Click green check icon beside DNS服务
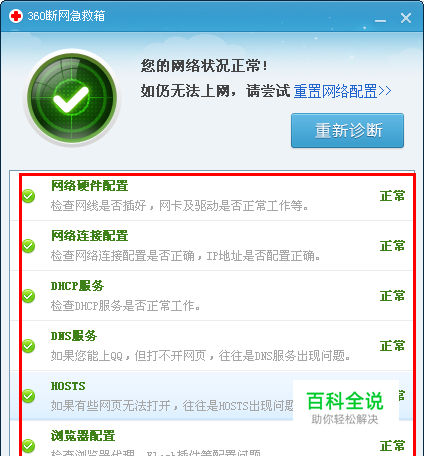Viewport: 424px width, 456px height. 29,346
